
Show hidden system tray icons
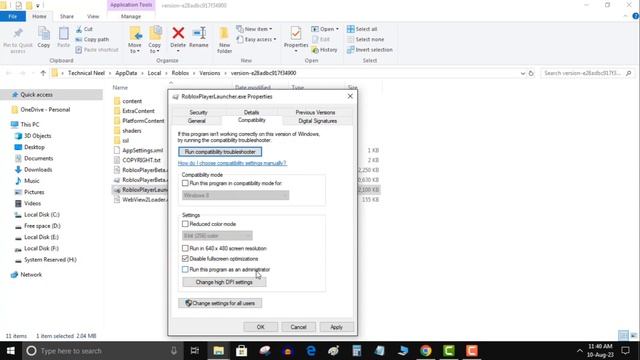tap(580, 351)
